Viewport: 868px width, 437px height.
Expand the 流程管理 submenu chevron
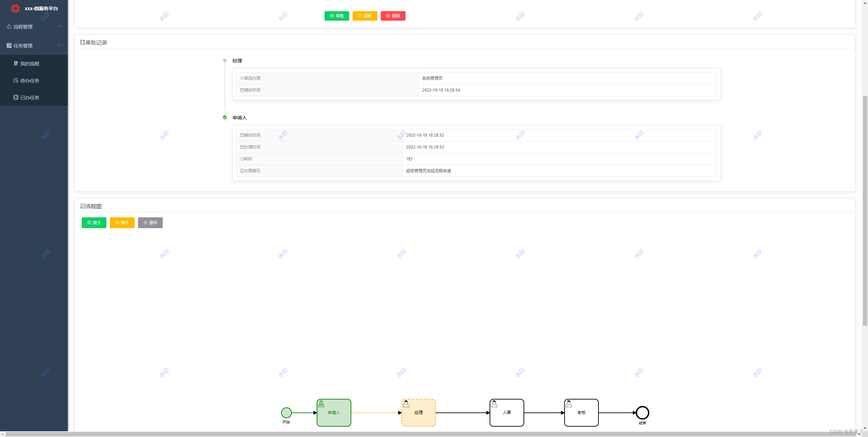[x=59, y=26]
